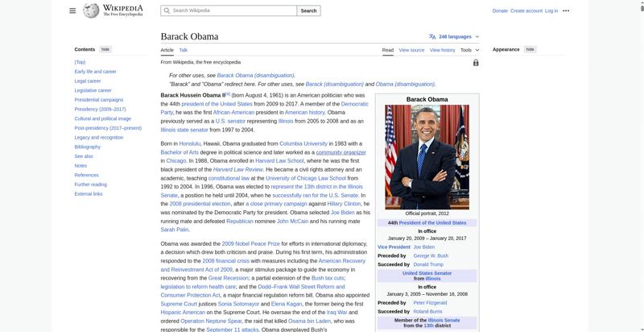Open the Honolulu link
The width and height of the screenshot is (644, 332).
190,143
